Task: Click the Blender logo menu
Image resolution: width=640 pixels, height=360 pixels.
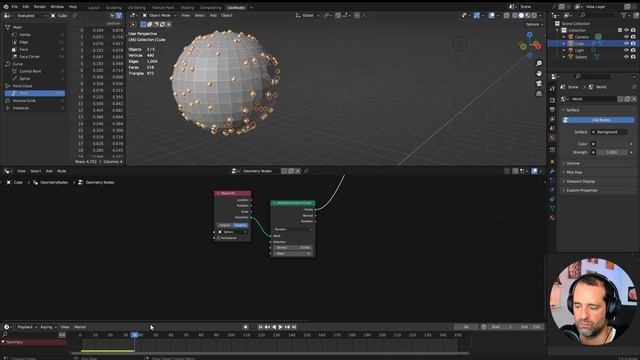Action: (5, 7)
